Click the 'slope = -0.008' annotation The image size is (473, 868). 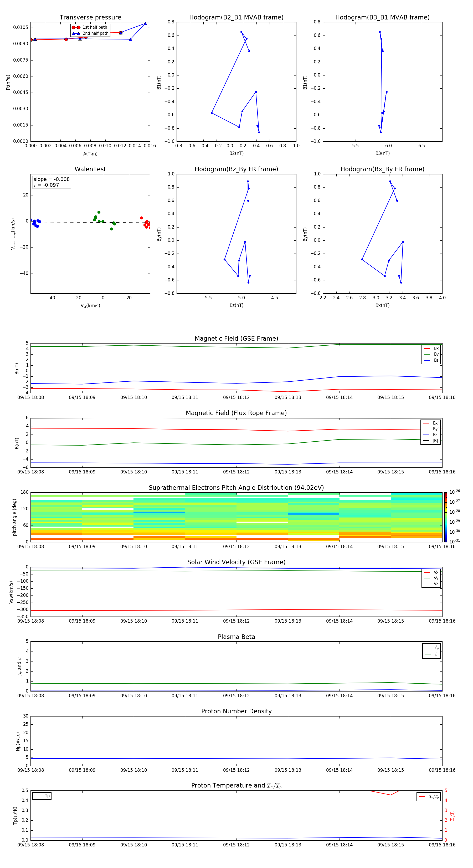52,179
